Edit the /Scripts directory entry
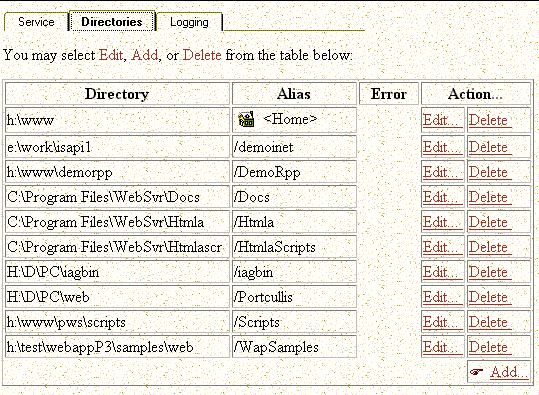This screenshot has height=395, width=539. (x=442, y=322)
